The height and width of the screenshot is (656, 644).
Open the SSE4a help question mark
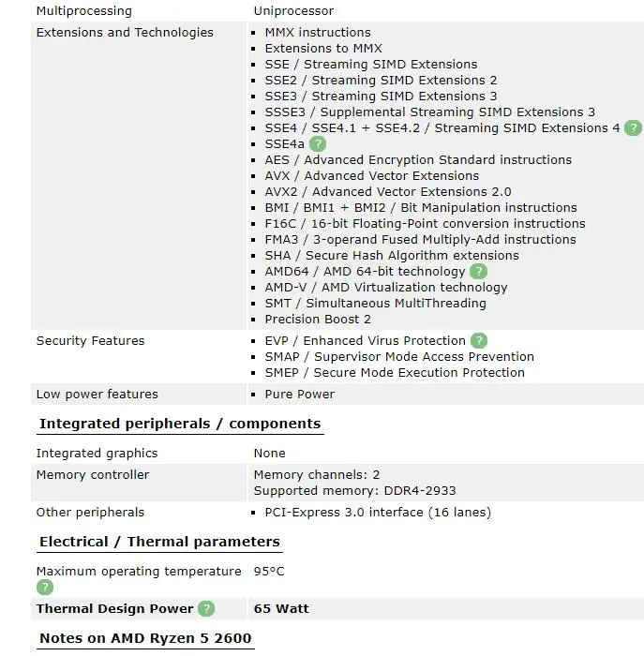pos(318,144)
